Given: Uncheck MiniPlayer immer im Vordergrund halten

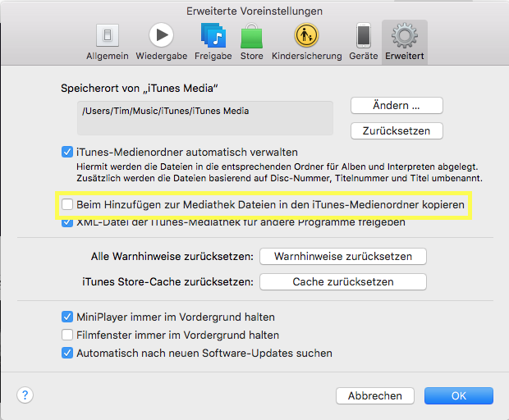Looking at the screenshot, I should (66, 317).
